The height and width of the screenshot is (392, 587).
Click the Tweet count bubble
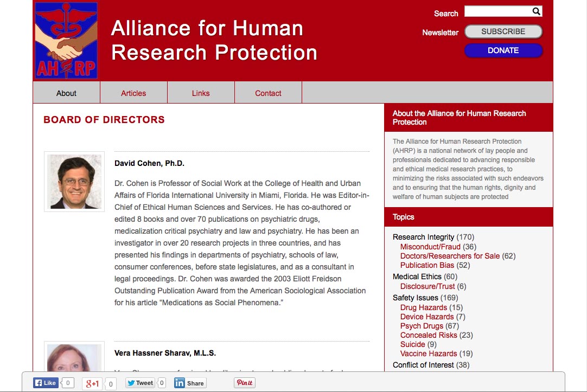162,383
